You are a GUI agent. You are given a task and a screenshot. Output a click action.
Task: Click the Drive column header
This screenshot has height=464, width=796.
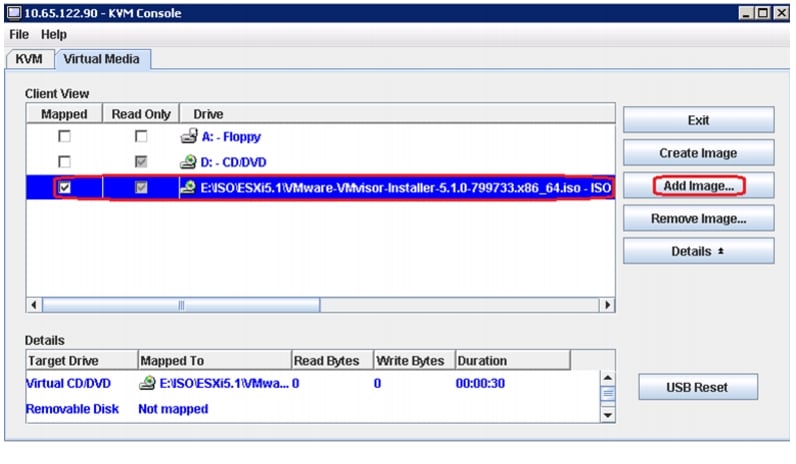coord(397,114)
